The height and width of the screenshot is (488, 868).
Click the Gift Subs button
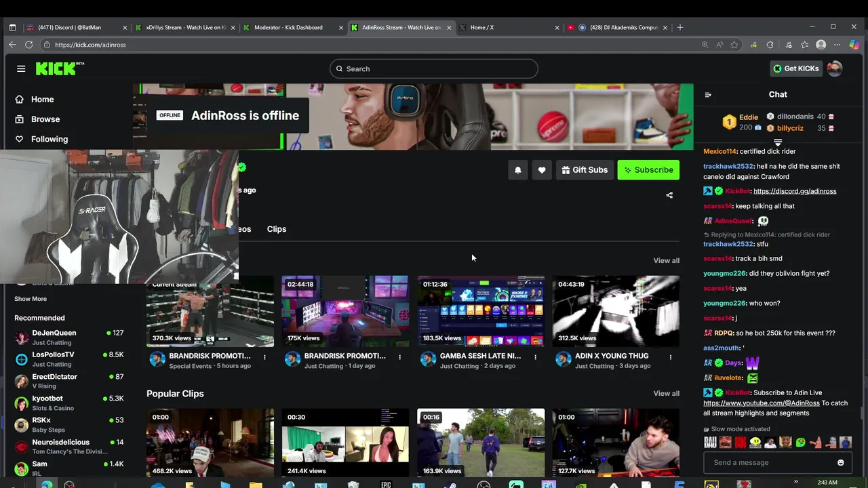585,170
